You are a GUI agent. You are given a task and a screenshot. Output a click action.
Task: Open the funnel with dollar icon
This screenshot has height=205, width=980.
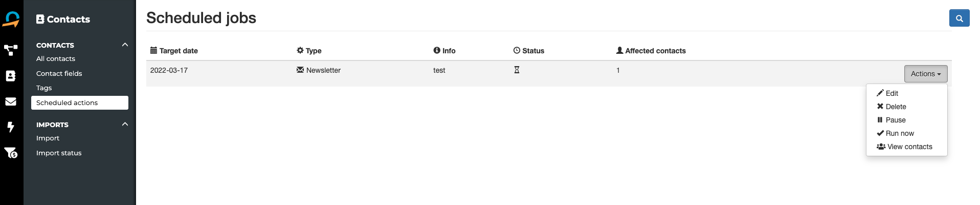[x=11, y=153]
